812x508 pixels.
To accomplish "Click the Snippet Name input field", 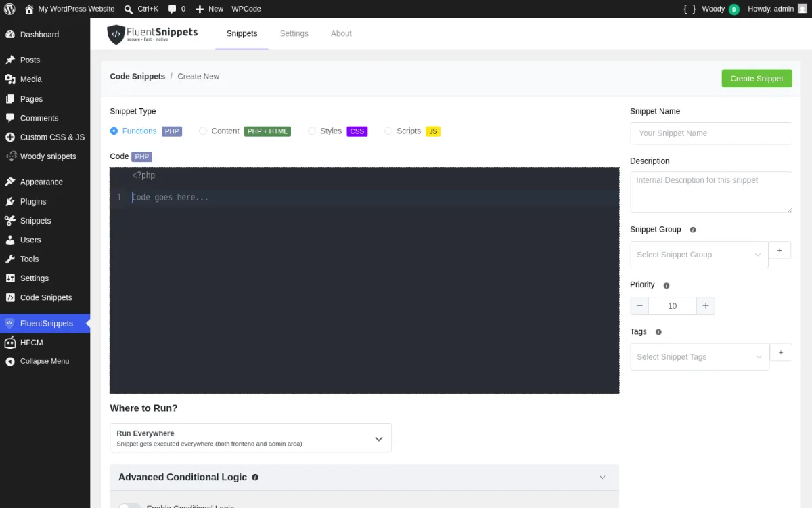I will 710,133.
